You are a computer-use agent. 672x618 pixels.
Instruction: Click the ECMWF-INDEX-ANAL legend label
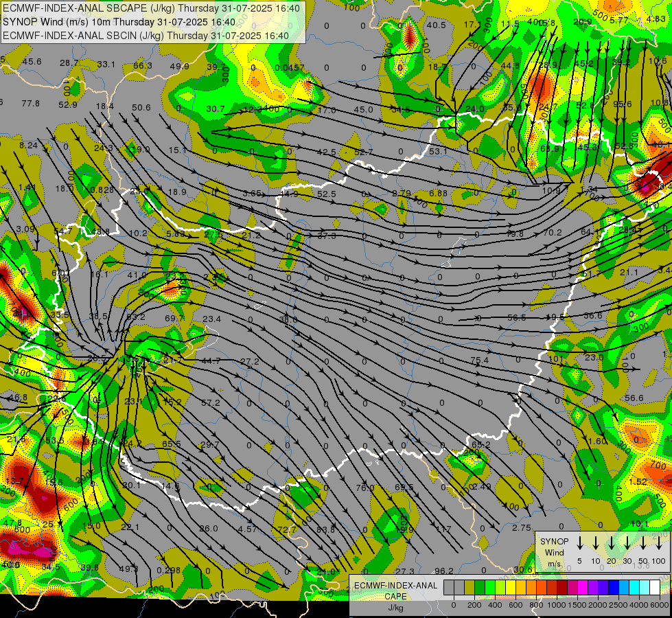coord(395,586)
